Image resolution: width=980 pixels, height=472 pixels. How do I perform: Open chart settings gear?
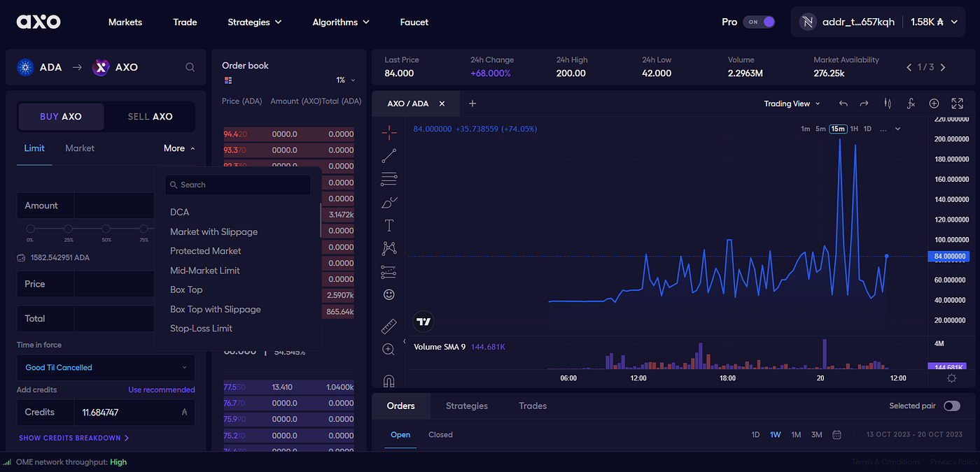pyautogui.click(x=951, y=378)
